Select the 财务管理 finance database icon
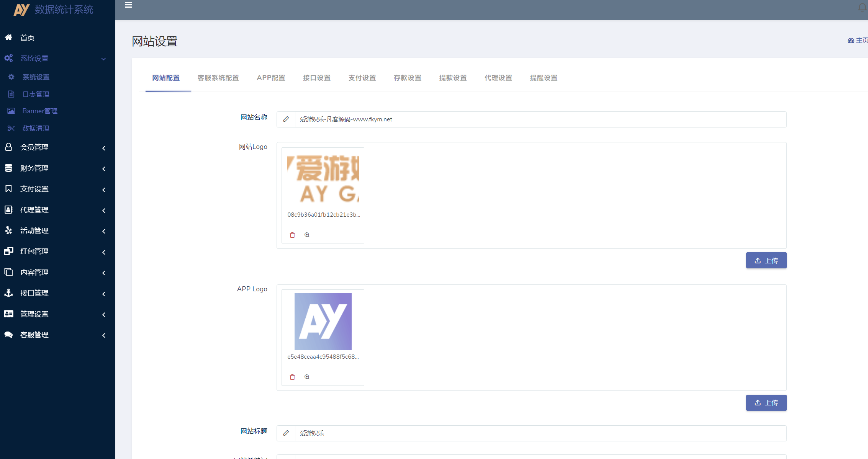868x459 pixels. 8,168
